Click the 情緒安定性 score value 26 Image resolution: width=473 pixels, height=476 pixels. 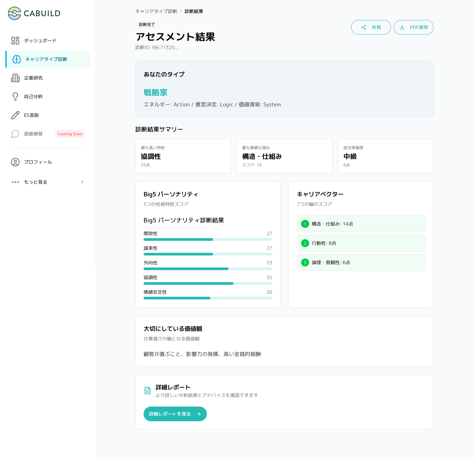pyautogui.click(x=269, y=292)
